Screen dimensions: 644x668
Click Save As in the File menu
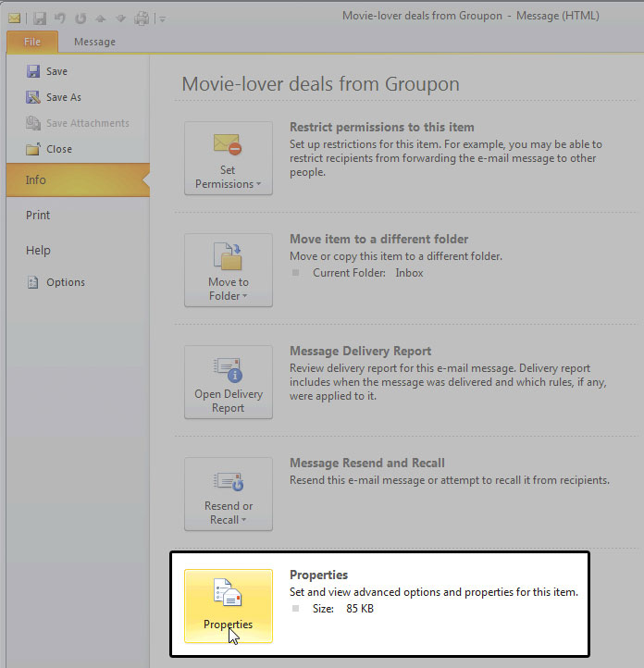click(63, 97)
